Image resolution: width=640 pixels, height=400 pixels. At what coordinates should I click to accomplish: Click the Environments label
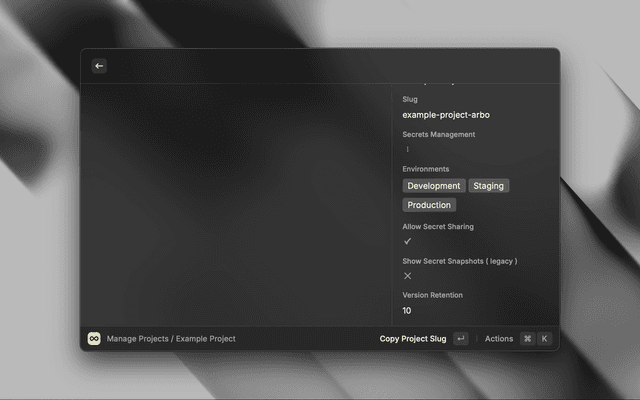[426, 169]
